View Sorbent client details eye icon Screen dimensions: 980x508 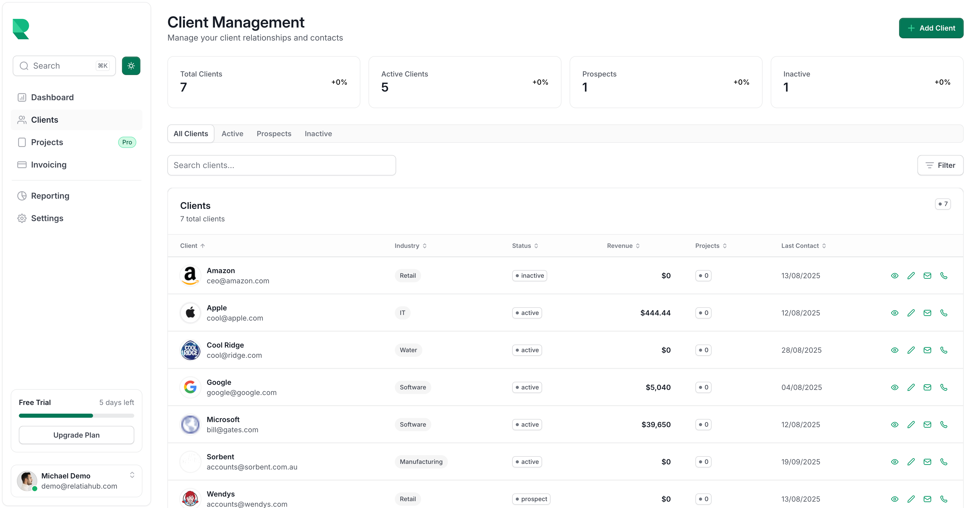pos(895,462)
